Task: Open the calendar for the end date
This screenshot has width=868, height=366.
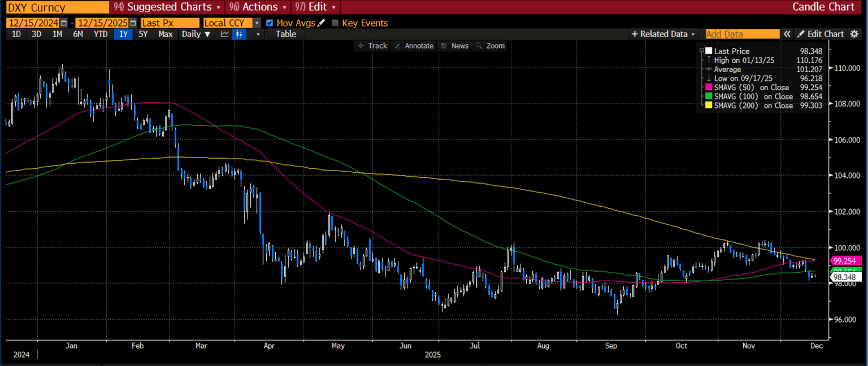Action: tap(133, 23)
